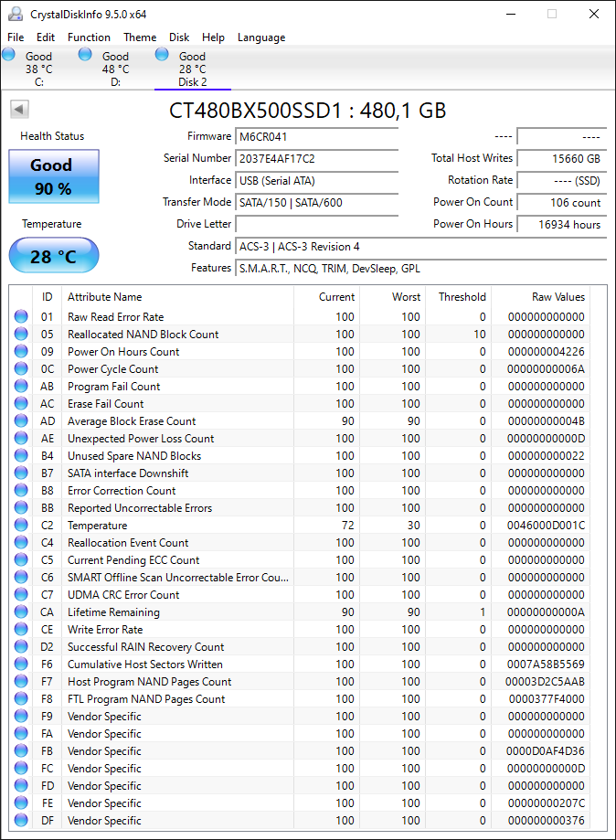Open the Help menu

(213, 37)
